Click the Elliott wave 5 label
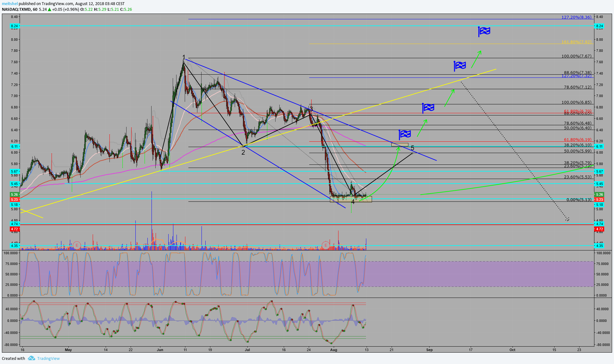Screen dimensions: 614x364 point(412,148)
